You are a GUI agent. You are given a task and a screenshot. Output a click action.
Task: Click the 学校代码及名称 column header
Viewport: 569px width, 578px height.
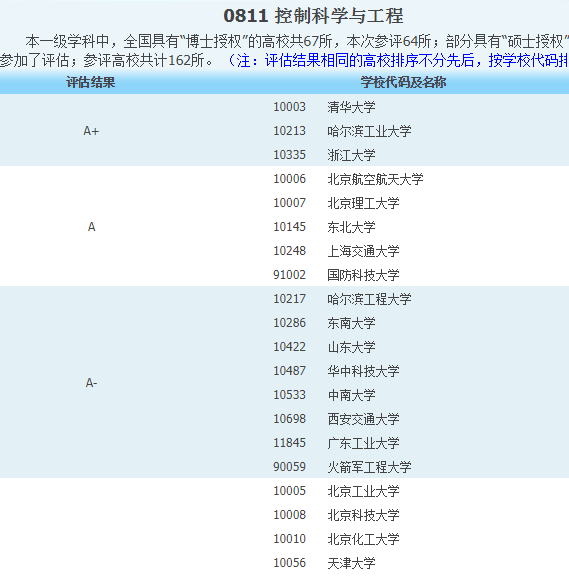coord(403,82)
